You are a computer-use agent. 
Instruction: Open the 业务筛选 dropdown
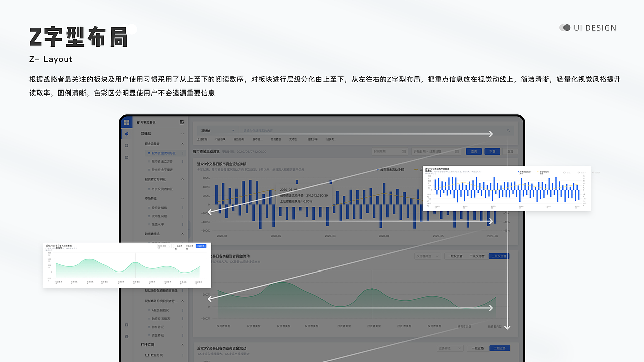click(x=450, y=348)
